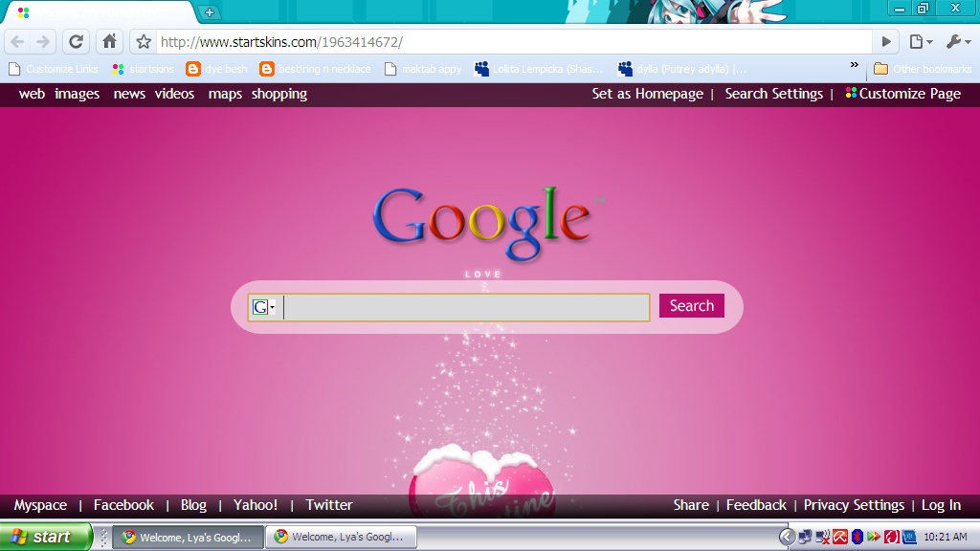Set this page as Homepage
This screenshot has height=551, width=980.
(x=649, y=94)
